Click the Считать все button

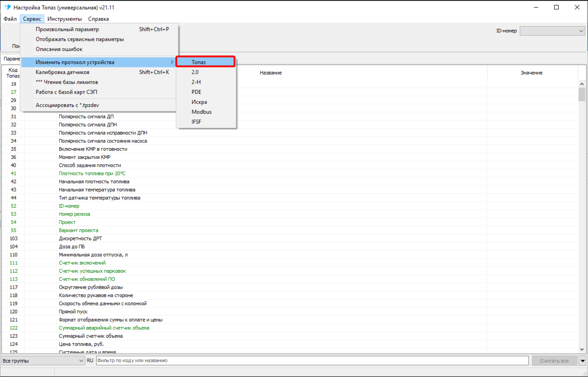(x=554, y=361)
